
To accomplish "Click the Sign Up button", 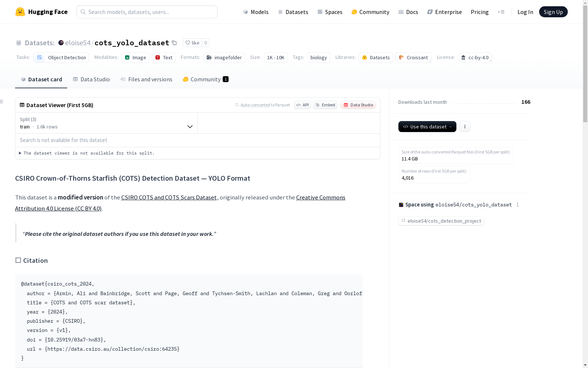I will (x=553, y=12).
